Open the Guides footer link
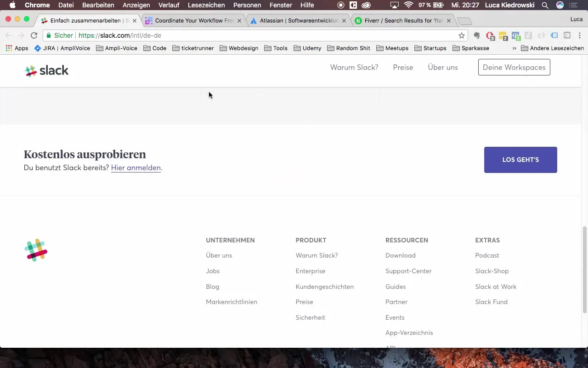Viewport: 588px width, 368px height. (x=396, y=287)
